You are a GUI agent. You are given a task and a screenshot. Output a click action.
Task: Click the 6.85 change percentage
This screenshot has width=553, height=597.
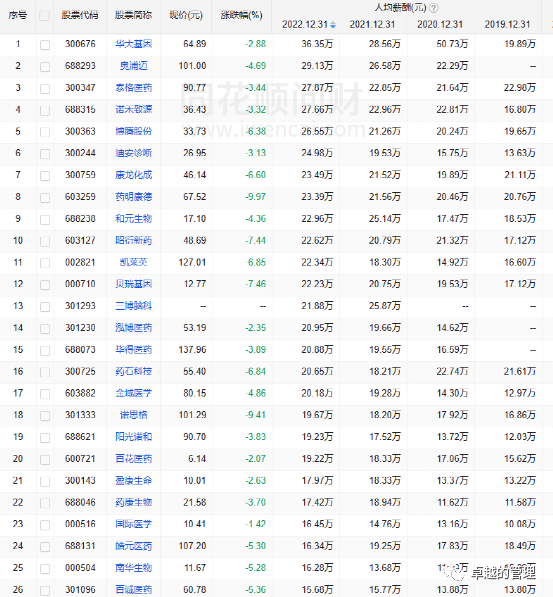257,262
